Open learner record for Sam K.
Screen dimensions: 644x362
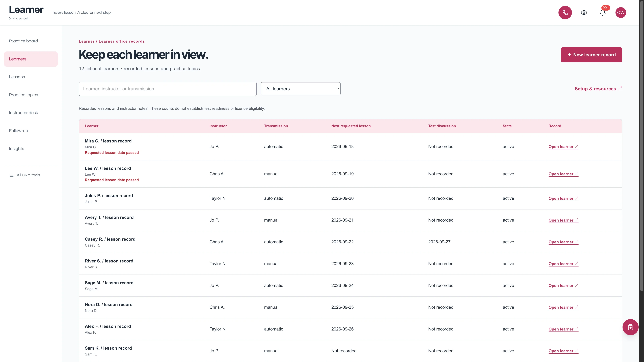coord(563,351)
